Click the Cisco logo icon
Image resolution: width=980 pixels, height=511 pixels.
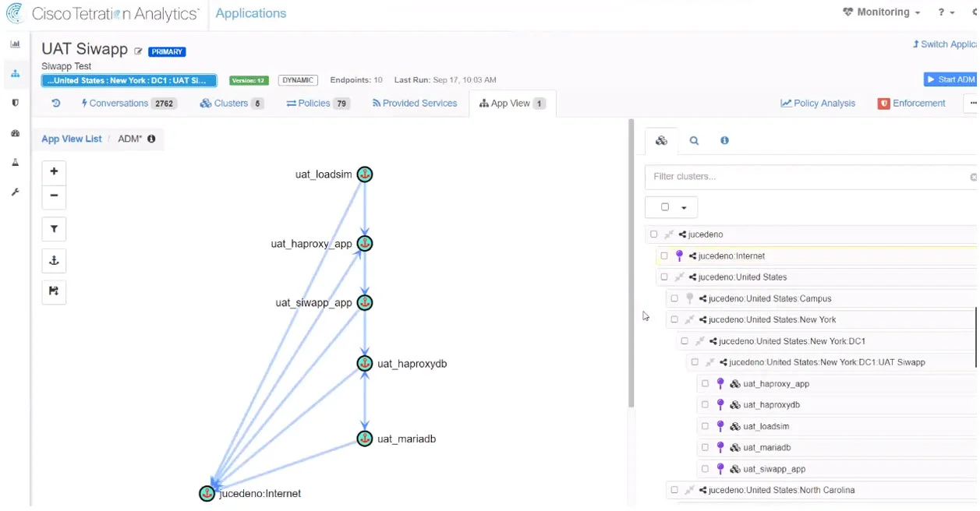click(15, 13)
